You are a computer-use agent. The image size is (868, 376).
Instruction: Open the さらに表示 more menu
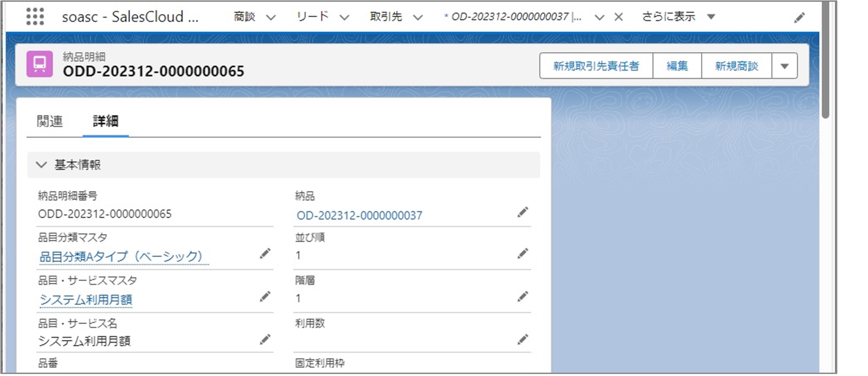[x=679, y=17]
